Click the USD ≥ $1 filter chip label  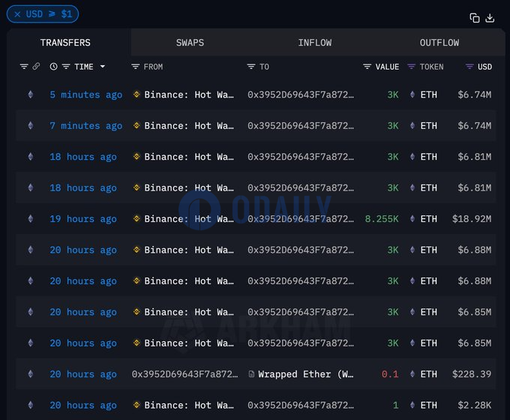(49, 14)
